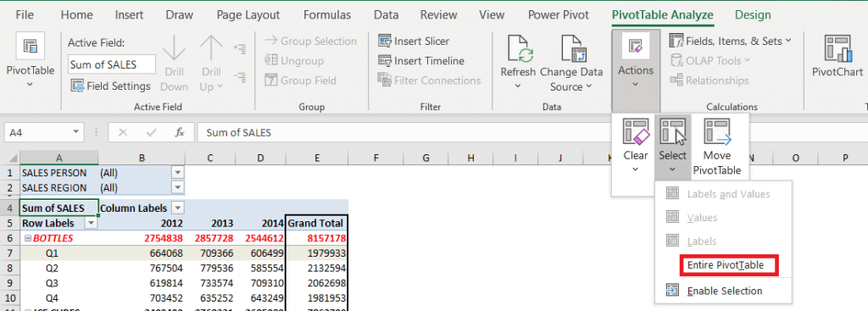Click the Insert Slicer icon

pos(385,41)
